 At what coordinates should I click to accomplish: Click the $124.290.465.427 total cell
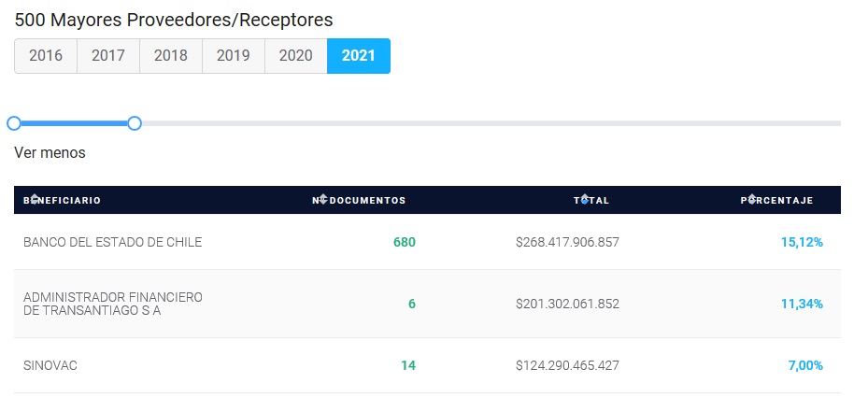pyautogui.click(x=567, y=365)
